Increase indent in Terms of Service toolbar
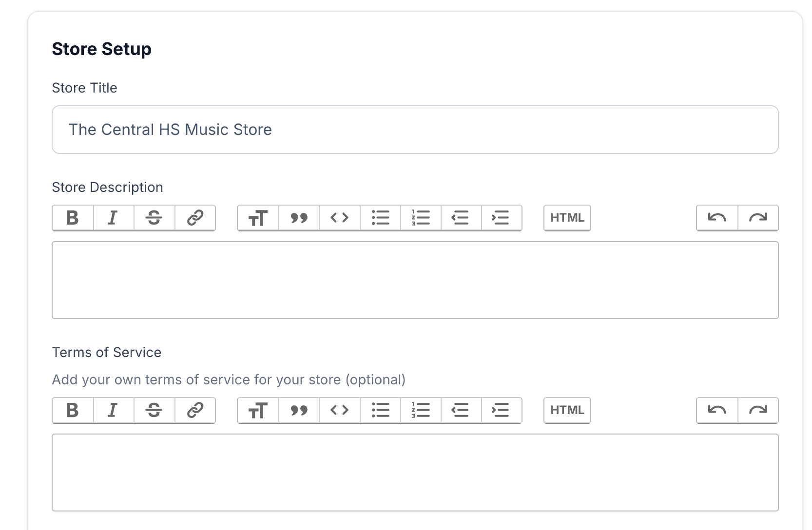 click(501, 410)
